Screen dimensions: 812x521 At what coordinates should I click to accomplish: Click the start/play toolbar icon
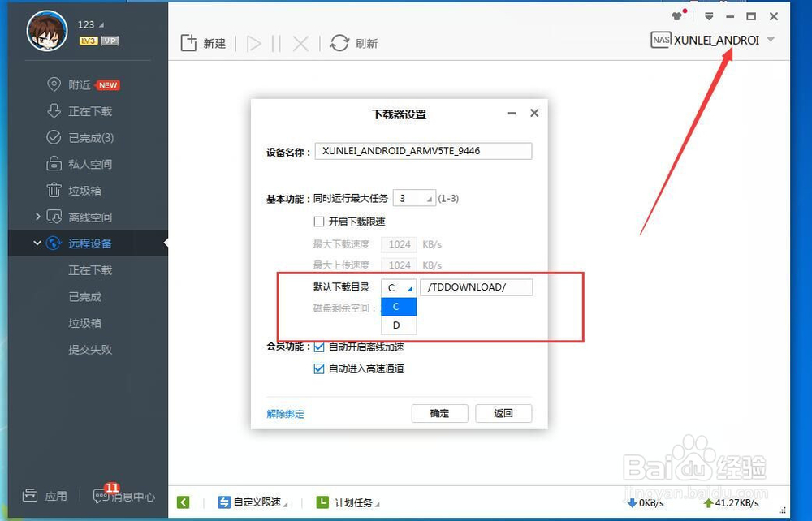pyautogui.click(x=253, y=44)
